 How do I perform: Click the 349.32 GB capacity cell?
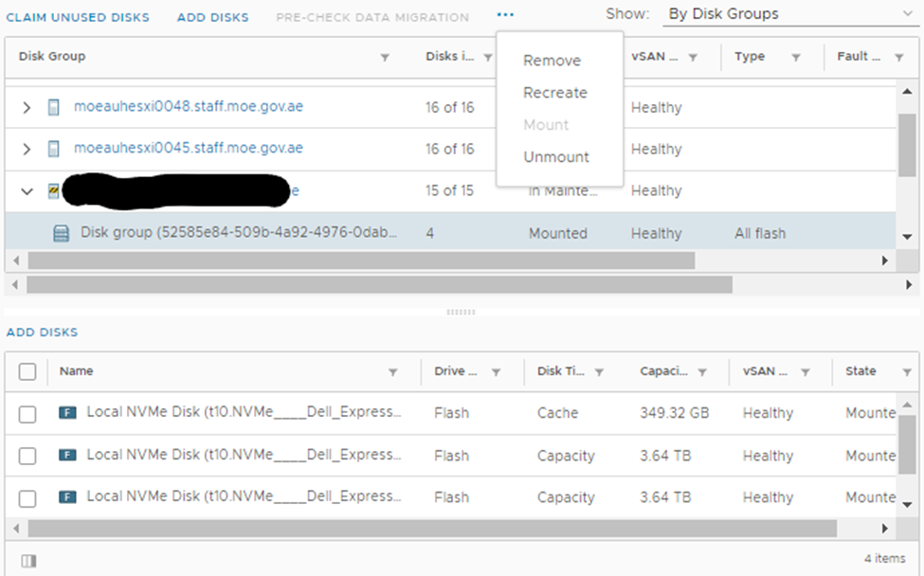click(675, 413)
